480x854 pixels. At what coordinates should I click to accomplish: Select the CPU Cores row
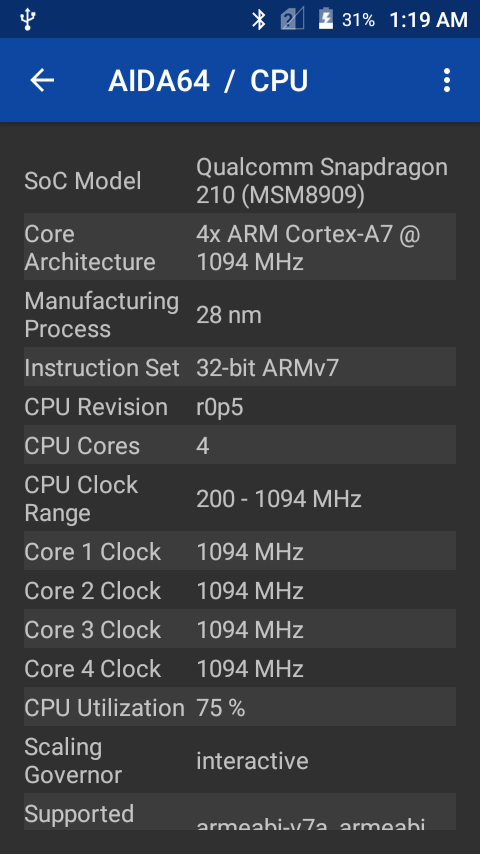click(x=240, y=446)
